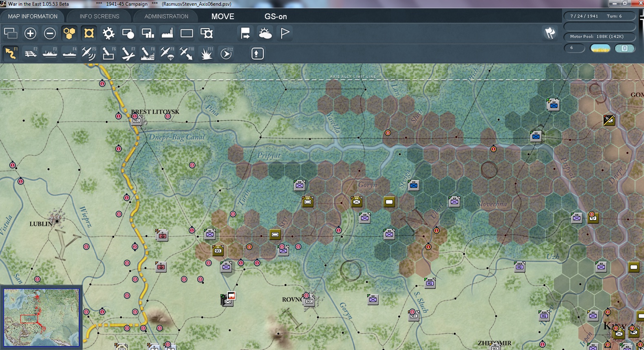Screen dimensions: 644x350
Task: Click the BREST LITOVSK city label
Action: pyautogui.click(x=155, y=112)
